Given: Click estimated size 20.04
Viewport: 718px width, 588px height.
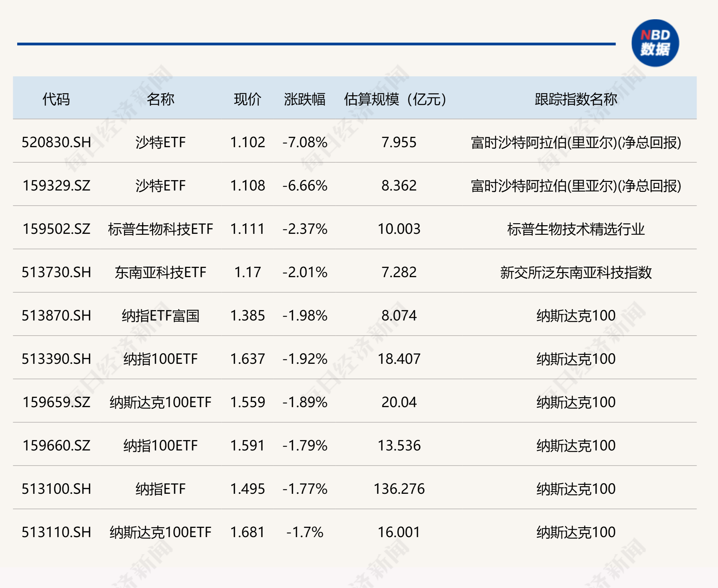Looking at the screenshot, I should click(399, 402).
